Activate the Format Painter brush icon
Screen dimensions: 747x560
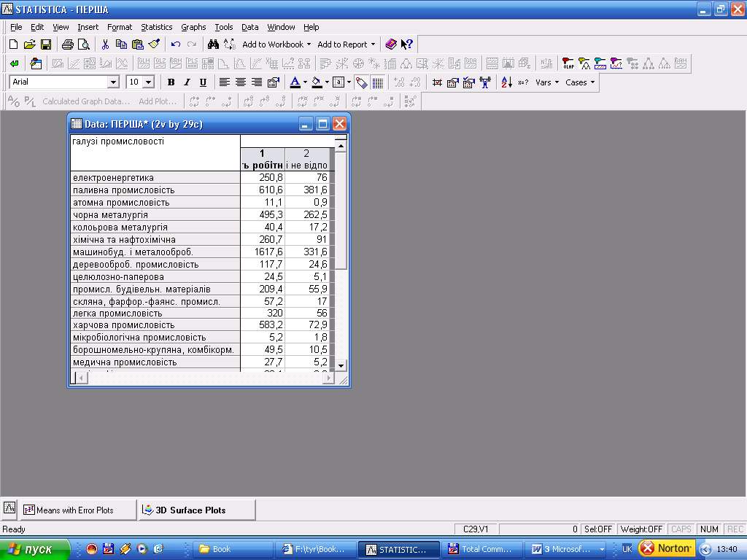[154, 44]
